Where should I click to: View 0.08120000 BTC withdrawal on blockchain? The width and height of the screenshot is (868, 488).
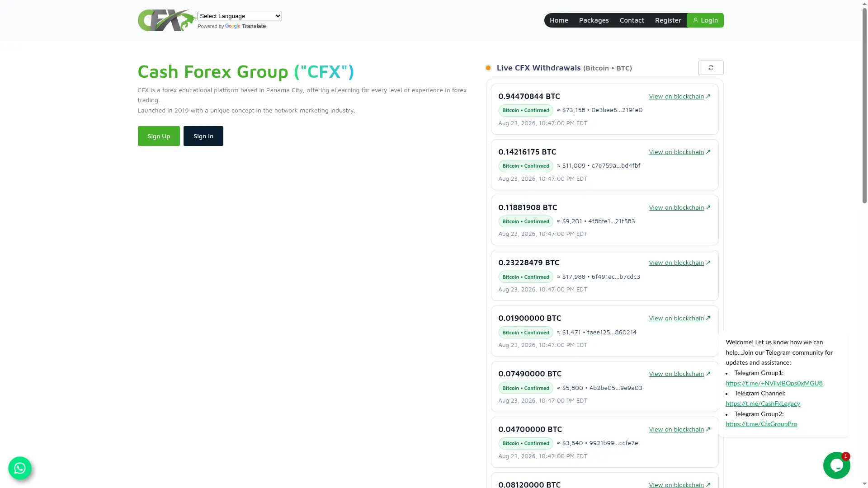coord(679,484)
